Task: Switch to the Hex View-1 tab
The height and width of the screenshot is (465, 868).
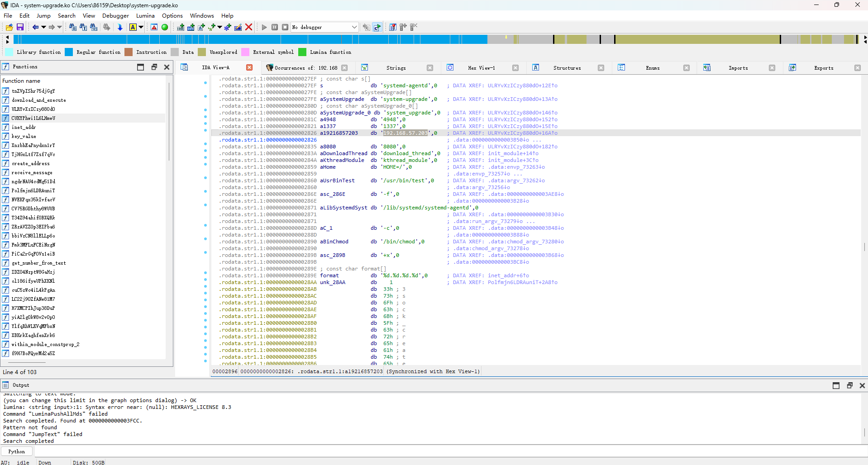Action: pos(482,68)
